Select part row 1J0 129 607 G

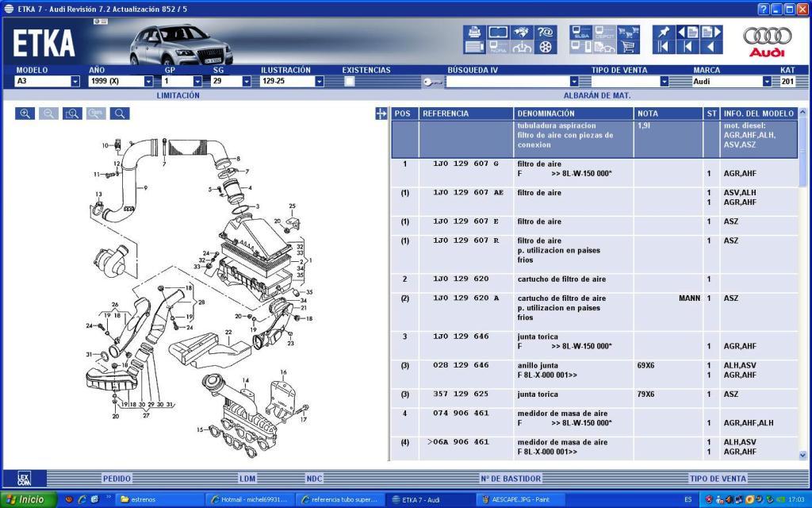pos(595,173)
